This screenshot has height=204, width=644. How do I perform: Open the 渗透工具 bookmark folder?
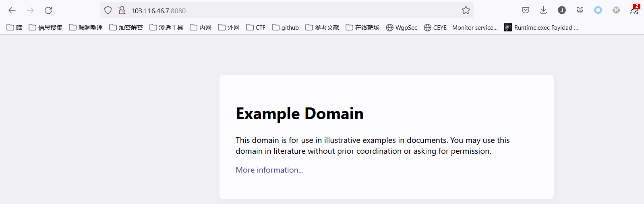point(167,27)
